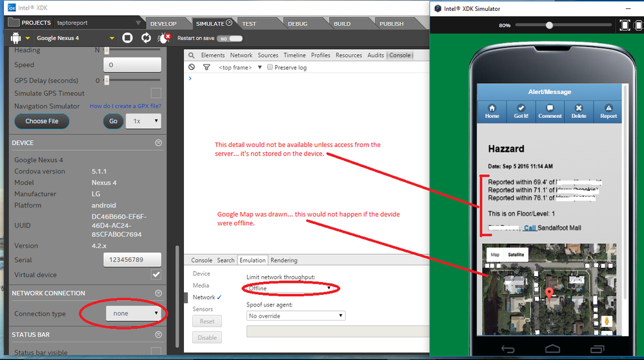Uncheck the Virtual device checkbox
Viewport: 644px width, 360px height.
tap(156, 275)
